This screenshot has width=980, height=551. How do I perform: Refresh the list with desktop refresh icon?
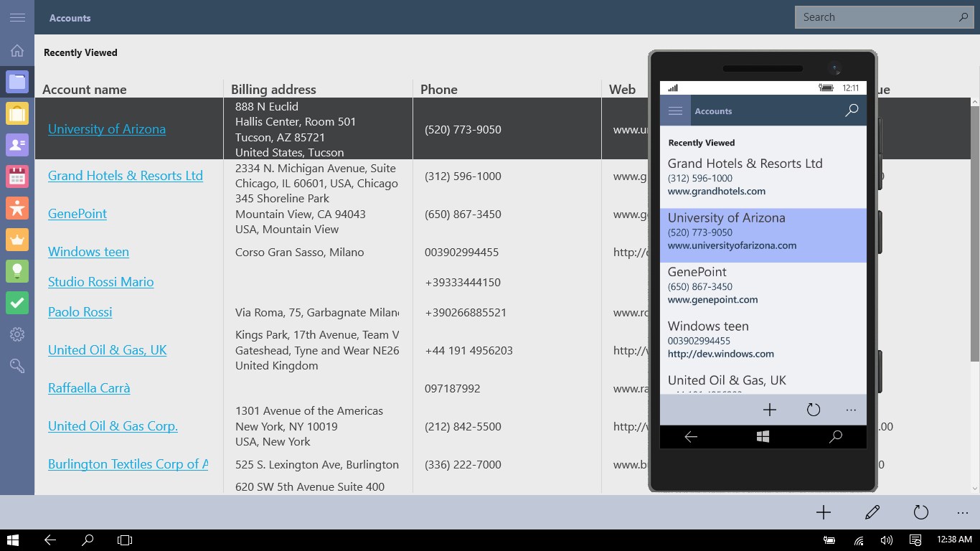pyautogui.click(x=921, y=512)
